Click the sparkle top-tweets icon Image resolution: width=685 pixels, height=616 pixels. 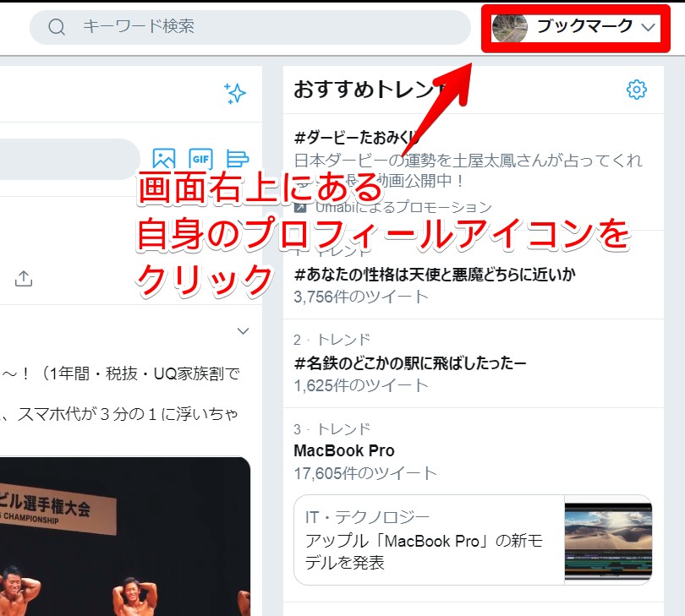point(235,93)
